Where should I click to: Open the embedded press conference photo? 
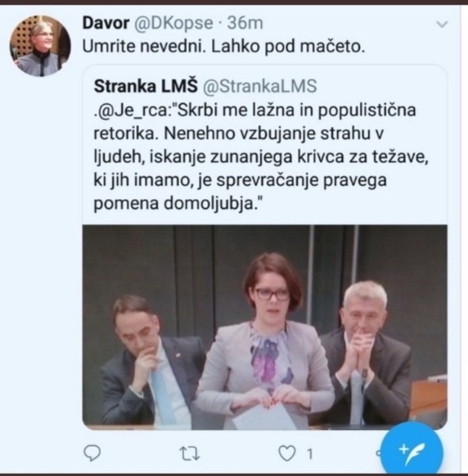pos(264,327)
